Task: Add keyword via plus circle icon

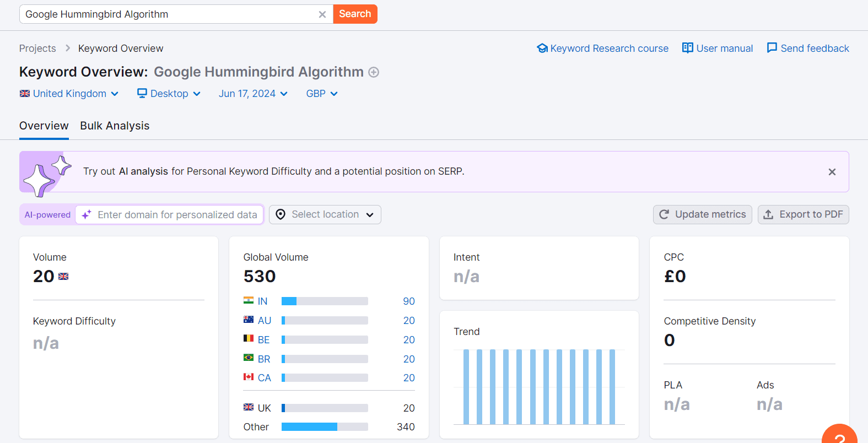Action: pos(374,72)
